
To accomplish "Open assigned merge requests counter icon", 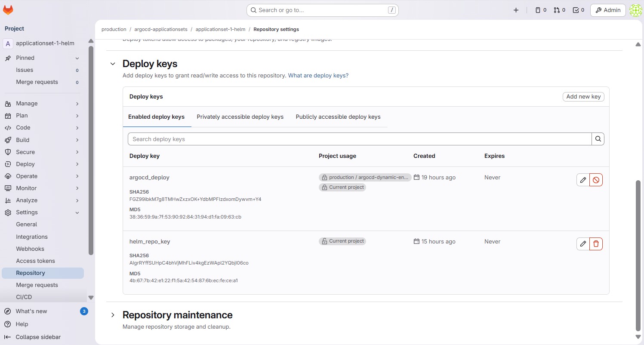I will [559, 10].
